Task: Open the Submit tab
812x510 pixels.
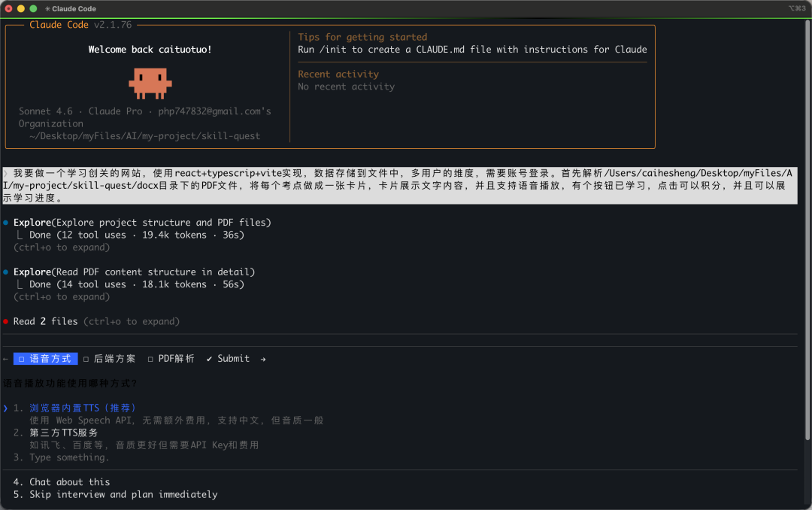Action: 228,359
